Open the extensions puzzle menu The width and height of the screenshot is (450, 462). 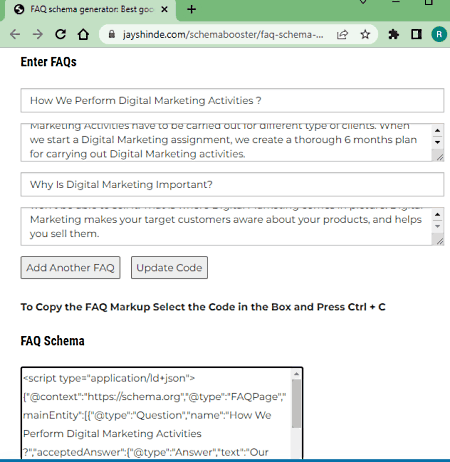pyautogui.click(x=394, y=34)
